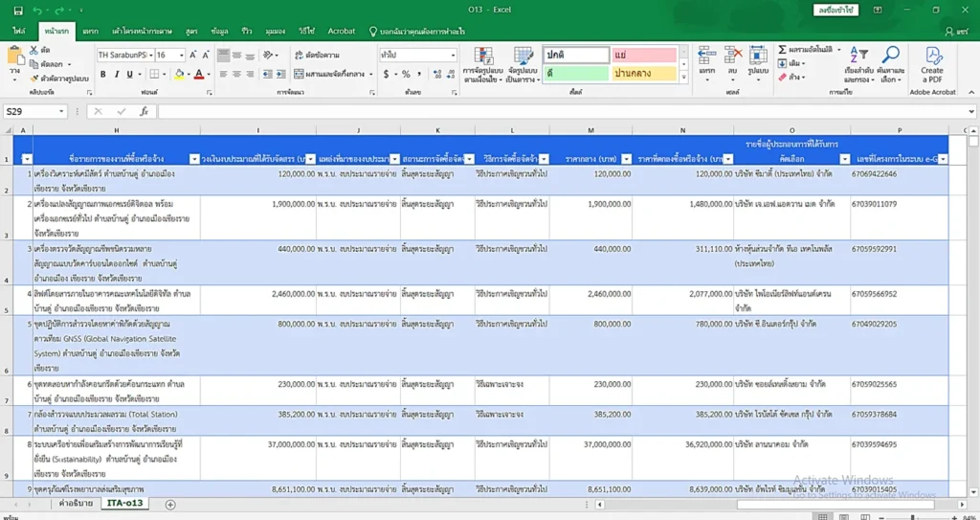Toggle Italic formatting
Image resolution: width=980 pixels, height=520 pixels.
[x=116, y=74]
